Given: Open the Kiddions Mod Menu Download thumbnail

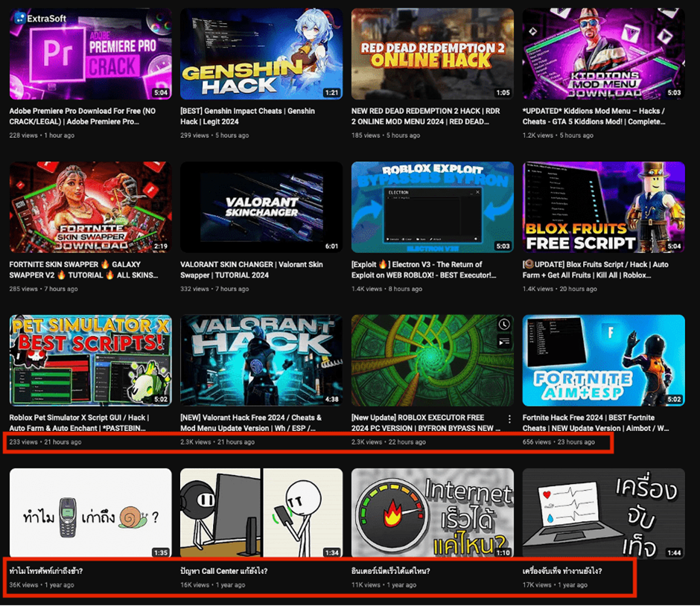Looking at the screenshot, I should tap(604, 54).
